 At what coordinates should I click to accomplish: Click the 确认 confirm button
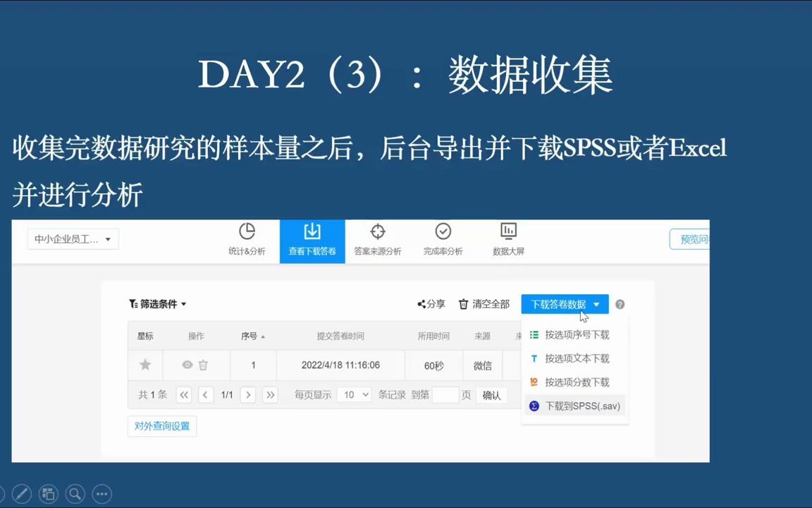tap(491, 395)
